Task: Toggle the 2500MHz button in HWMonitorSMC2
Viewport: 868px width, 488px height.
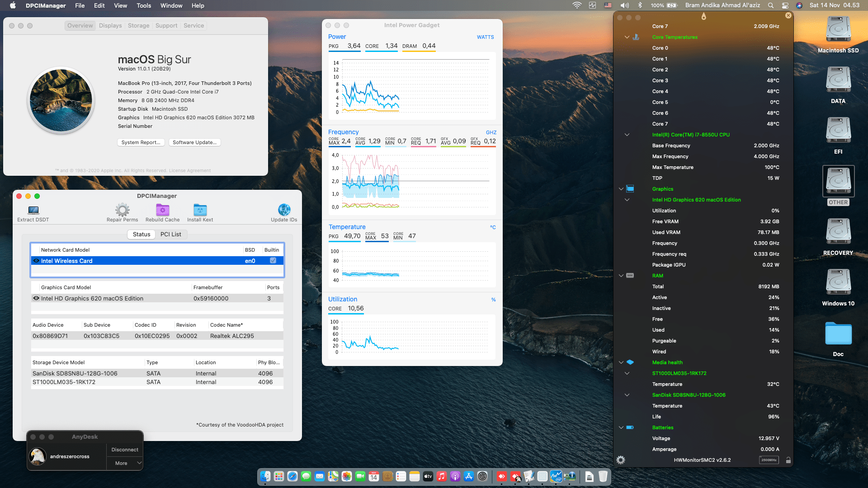Action: tap(769, 460)
